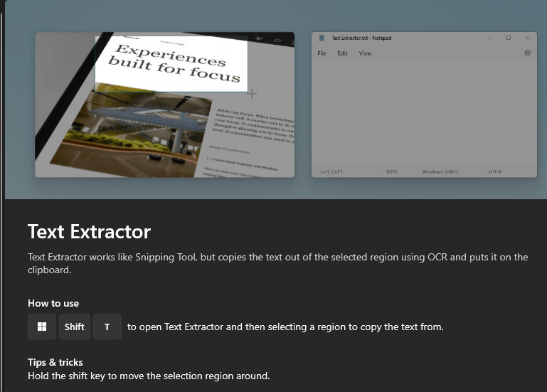
Task: Click the highlighted 'Experiences built for focus' selection
Action: pyautogui.click(x=171, y=64)
